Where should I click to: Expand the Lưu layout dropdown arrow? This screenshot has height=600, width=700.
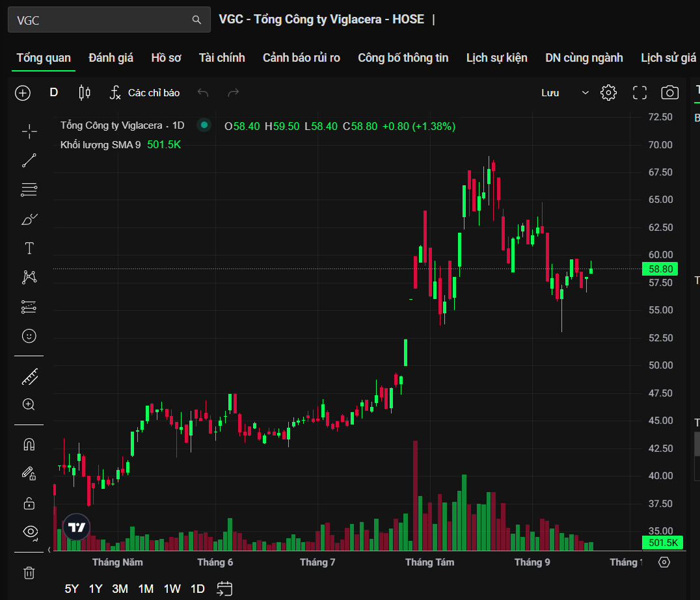pos(586,93)
